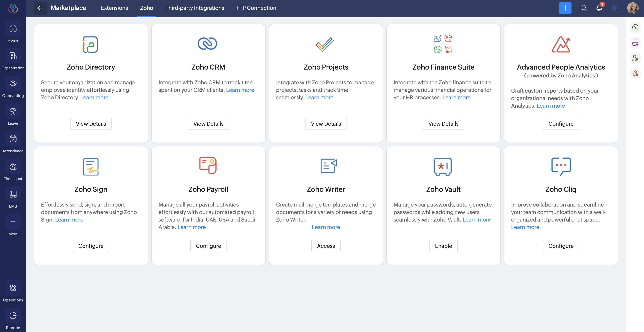Click the notifications bell icon
Image resolution: width=644 pixels, height=332 pixels.
(599, 8)
